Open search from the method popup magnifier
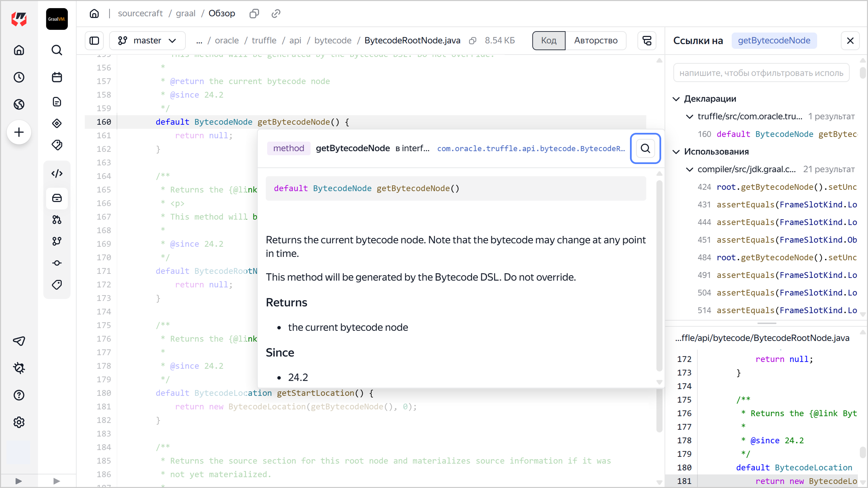 645,148
